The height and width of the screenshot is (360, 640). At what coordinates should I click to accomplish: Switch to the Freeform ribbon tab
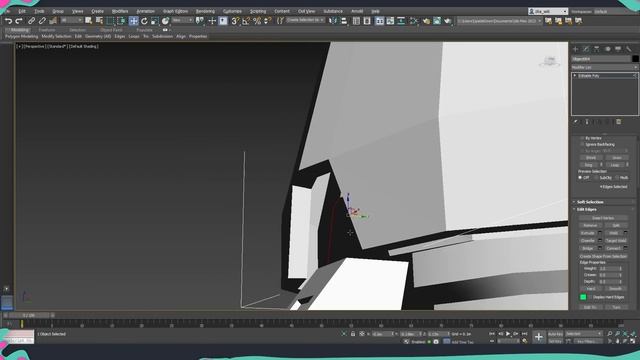pyautogui.click(x=47, y=30)
